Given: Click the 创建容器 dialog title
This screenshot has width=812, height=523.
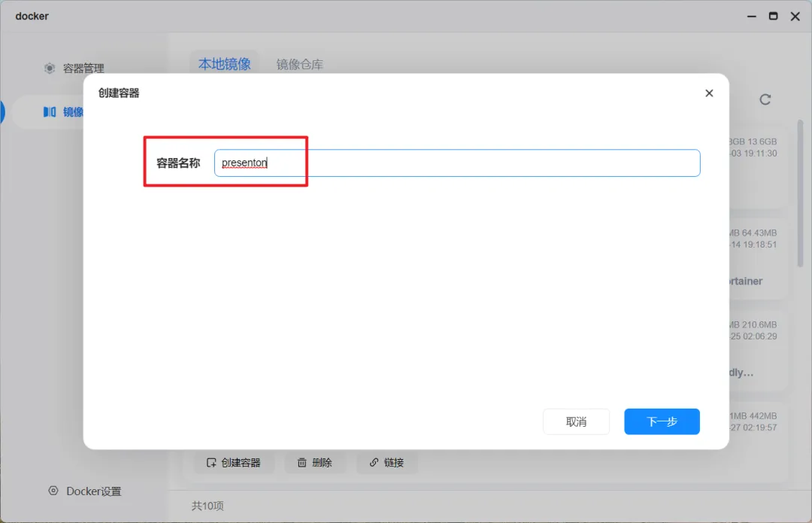Looking at the screenshot, I should [x=119, y=93].
